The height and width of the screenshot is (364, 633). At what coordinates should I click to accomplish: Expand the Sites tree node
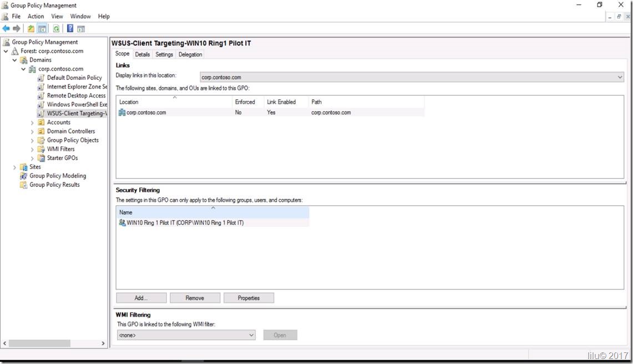tap(15, 167)
